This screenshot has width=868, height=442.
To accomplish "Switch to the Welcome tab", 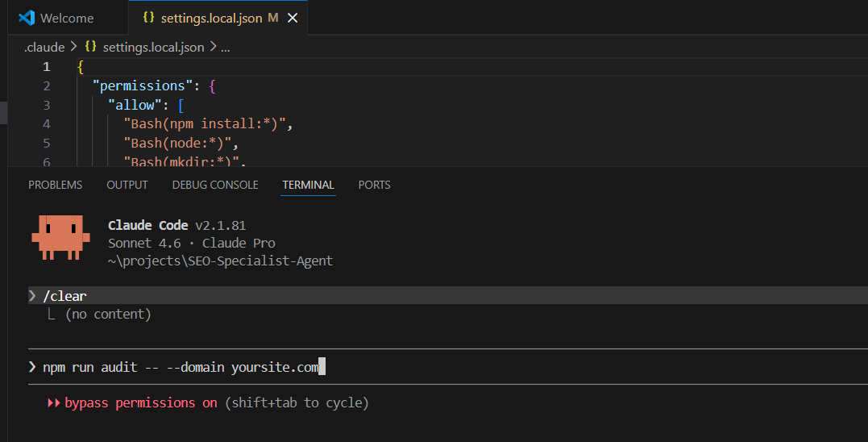I will pos(68,18).
